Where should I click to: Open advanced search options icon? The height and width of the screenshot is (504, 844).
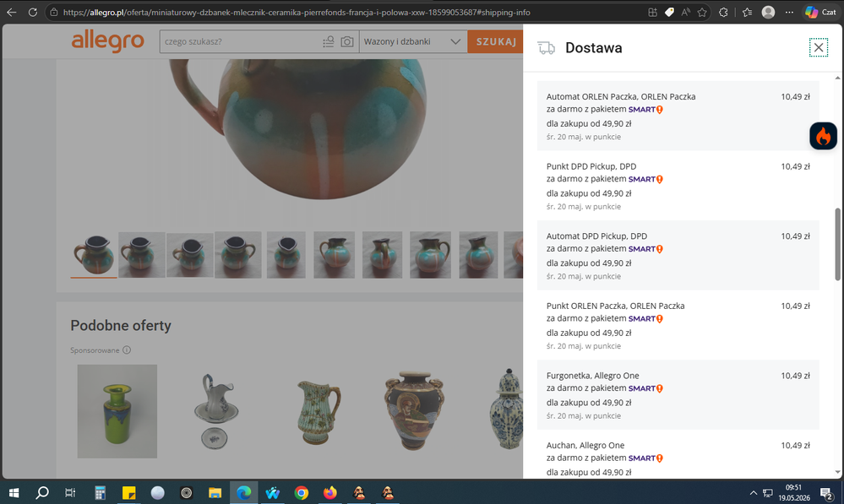tap(329, 41)
